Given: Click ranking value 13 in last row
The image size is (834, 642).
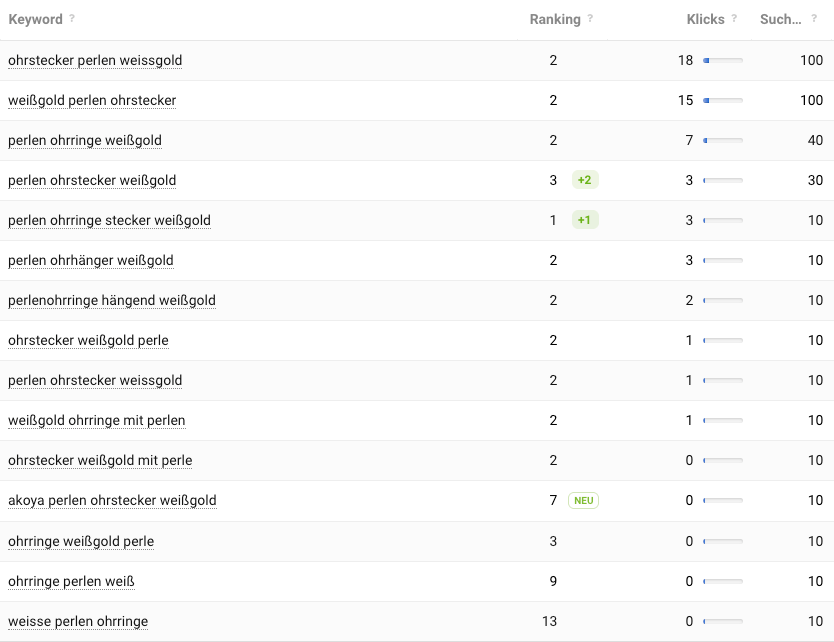Looking at the screenshot, I should [x=549, y=621].
